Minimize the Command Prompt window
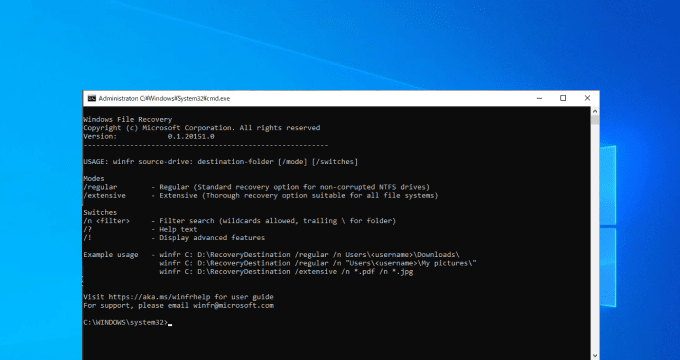The width and height of the screenshot is (680, 360). [x=539, y=98]
